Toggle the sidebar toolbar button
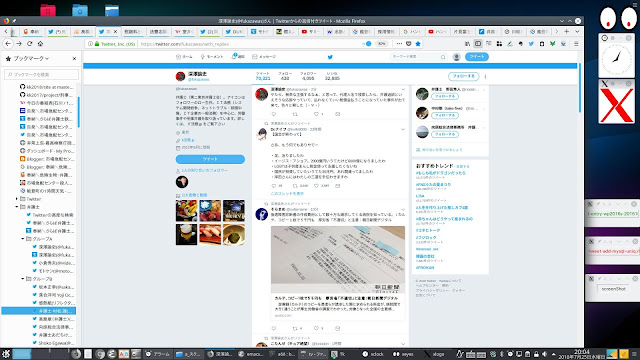640x360 pixels. (x=478, y=44)
